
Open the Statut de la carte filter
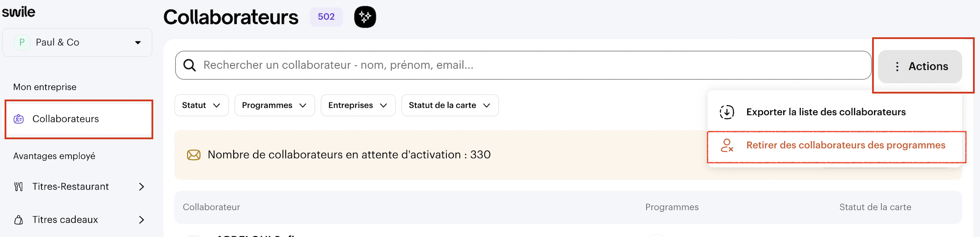tap(450, 105)
